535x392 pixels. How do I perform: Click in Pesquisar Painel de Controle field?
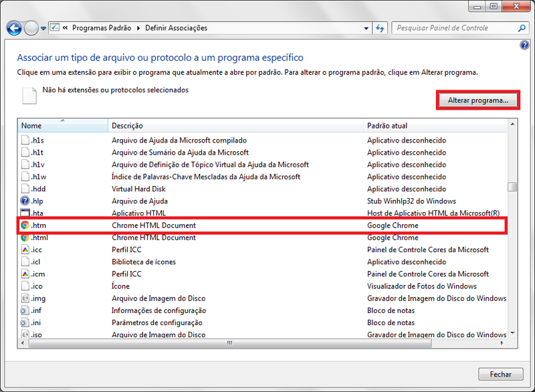point(455,28)
